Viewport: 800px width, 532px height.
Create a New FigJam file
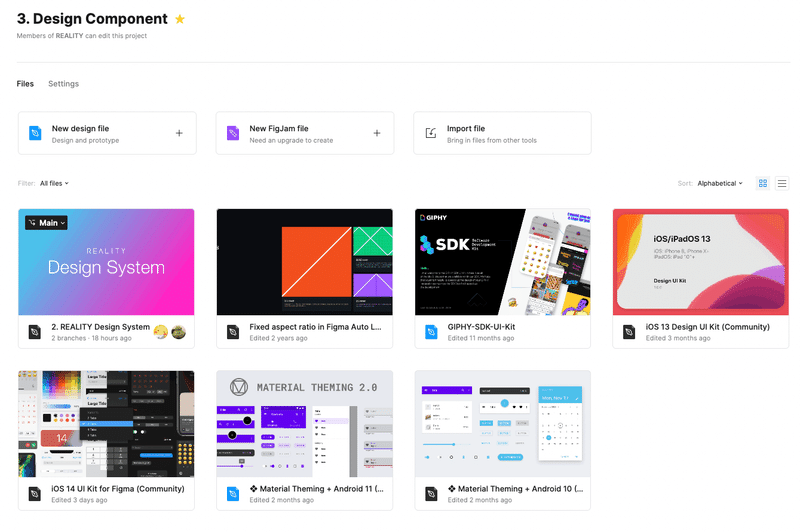pos(305,133)
